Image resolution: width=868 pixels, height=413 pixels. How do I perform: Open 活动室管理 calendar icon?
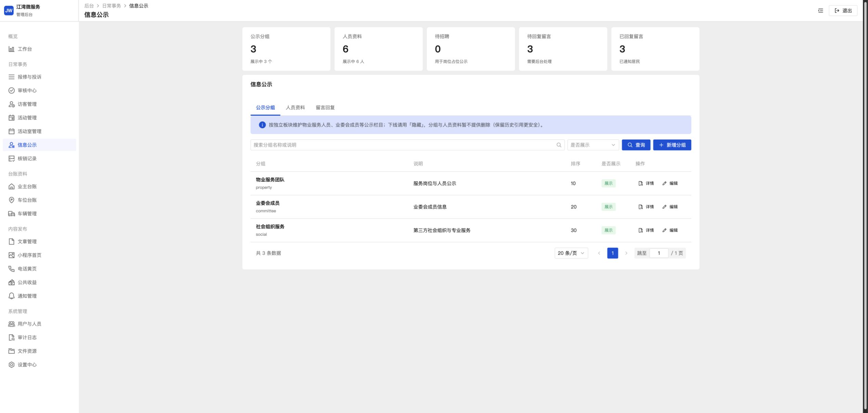11,131
